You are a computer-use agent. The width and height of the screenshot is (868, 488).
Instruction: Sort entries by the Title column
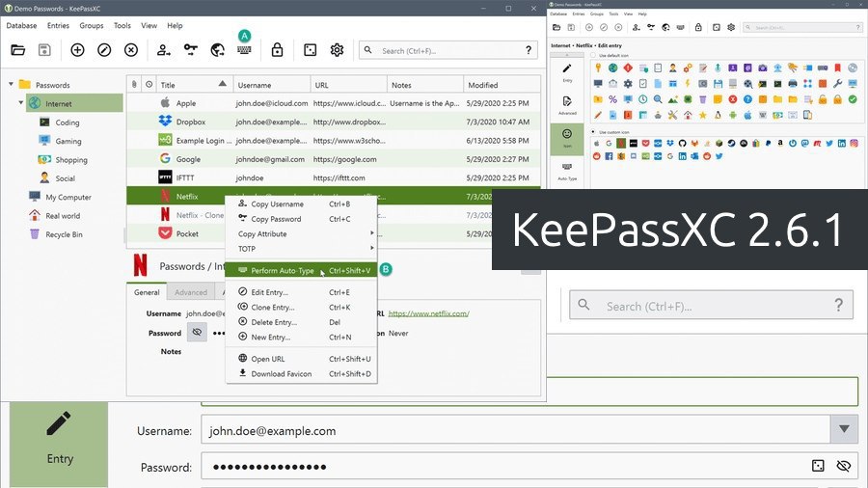pyautogui.click(x=193, y=85)
